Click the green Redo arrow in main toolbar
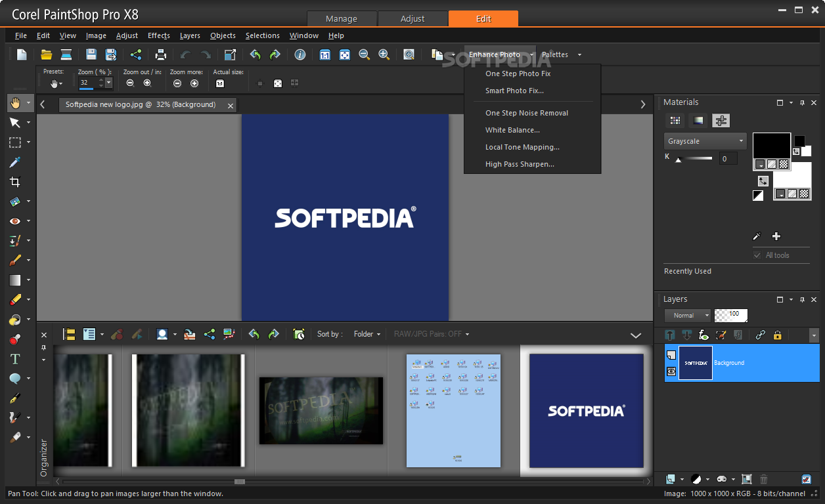The image size is (825, 504). (275, 54)
